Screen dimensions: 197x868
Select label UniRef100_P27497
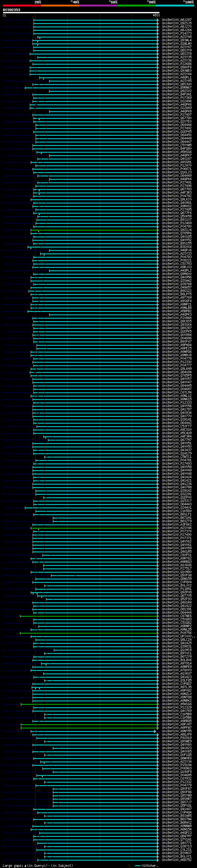pyautogui.click(x=177, y=115)
